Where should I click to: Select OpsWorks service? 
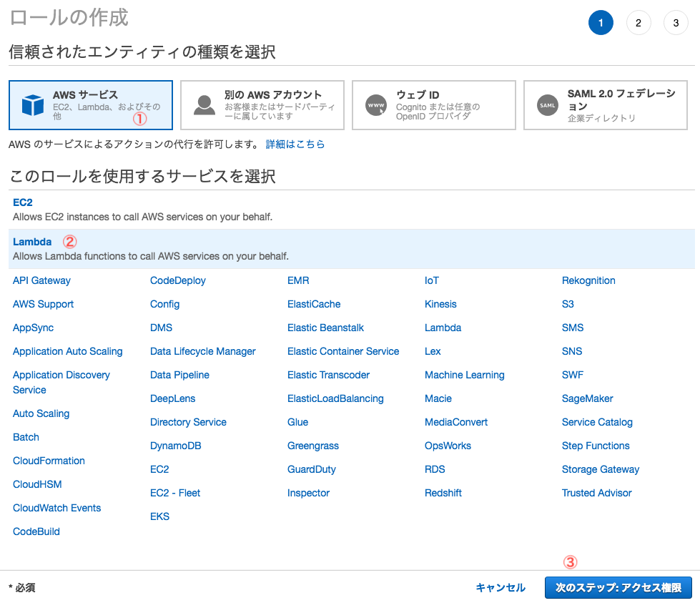click(448, 446)
